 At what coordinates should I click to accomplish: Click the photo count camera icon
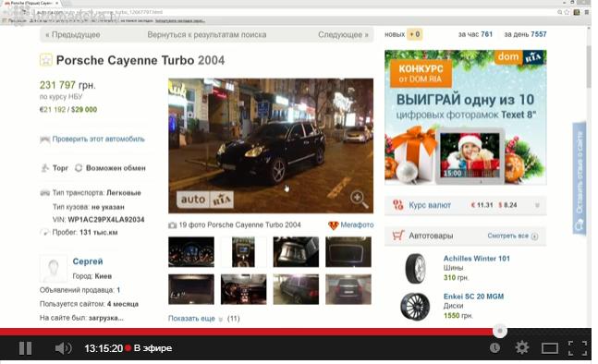pyautogui.click(x=173, y=225)
